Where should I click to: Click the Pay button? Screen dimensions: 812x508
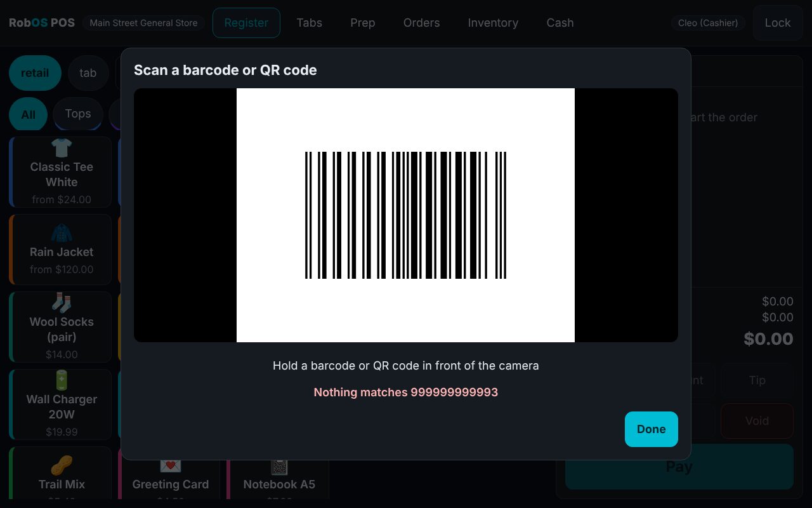[x=679, y=467]
